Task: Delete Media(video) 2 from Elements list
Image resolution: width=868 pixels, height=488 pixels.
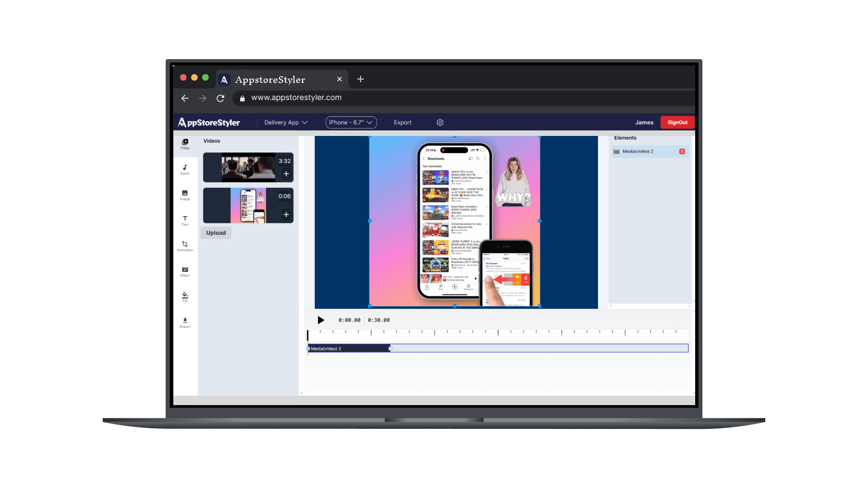Action: click(682, 151)
